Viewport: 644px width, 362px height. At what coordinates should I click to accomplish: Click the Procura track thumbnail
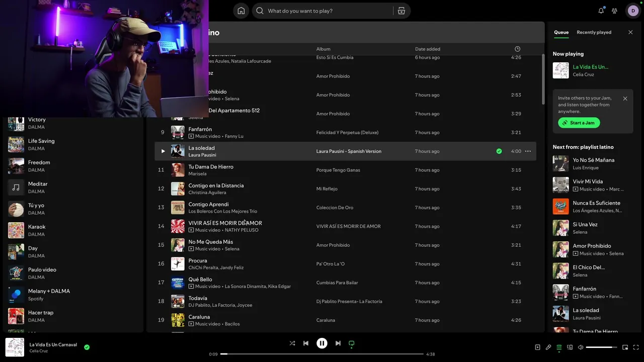pyautogui.click(x=178, y=264)
